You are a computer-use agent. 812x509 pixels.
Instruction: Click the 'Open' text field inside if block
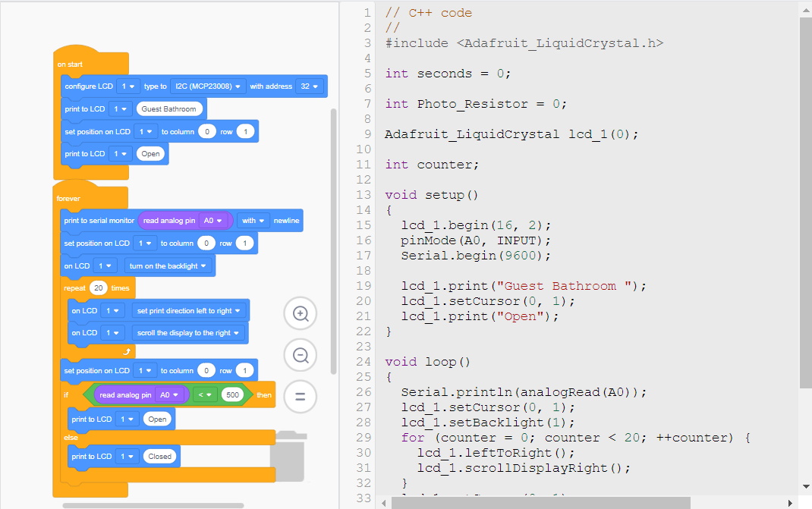[157, 419]
